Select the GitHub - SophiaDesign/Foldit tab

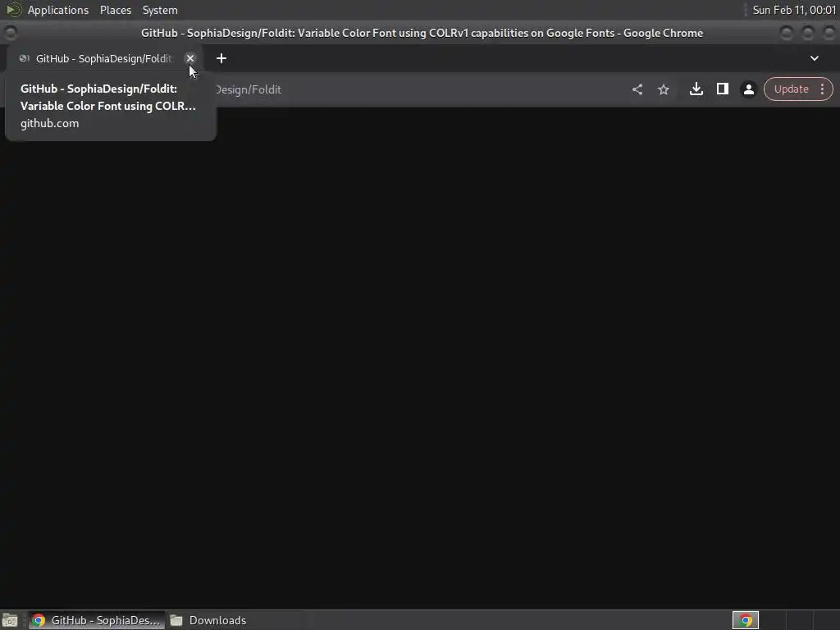103,58
